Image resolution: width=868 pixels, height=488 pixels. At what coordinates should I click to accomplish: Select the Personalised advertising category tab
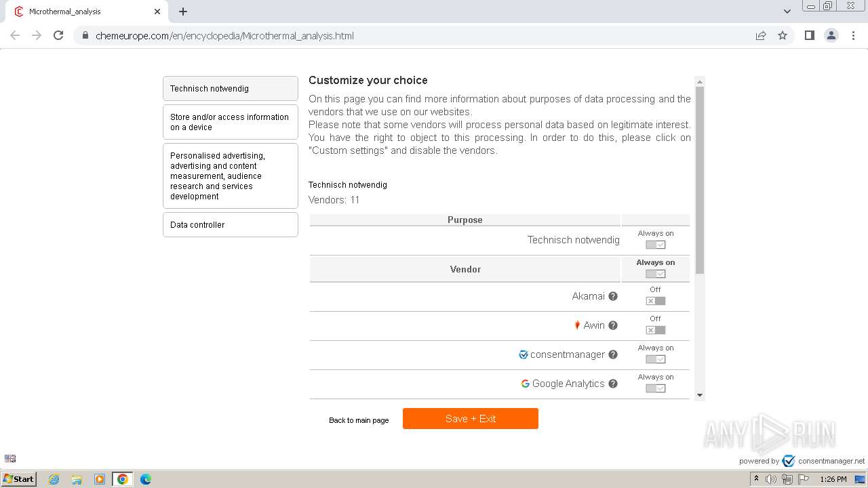[x=231, y=176]
